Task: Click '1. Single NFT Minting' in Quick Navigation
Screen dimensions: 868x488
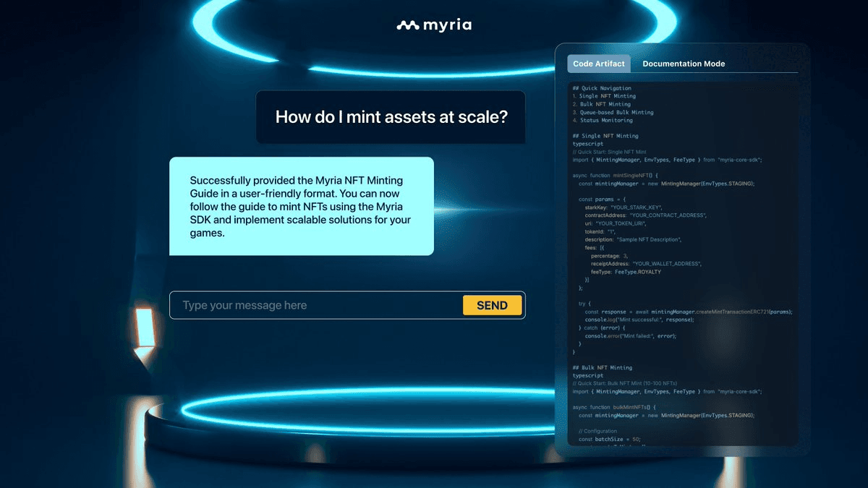Action: (604, 96)
